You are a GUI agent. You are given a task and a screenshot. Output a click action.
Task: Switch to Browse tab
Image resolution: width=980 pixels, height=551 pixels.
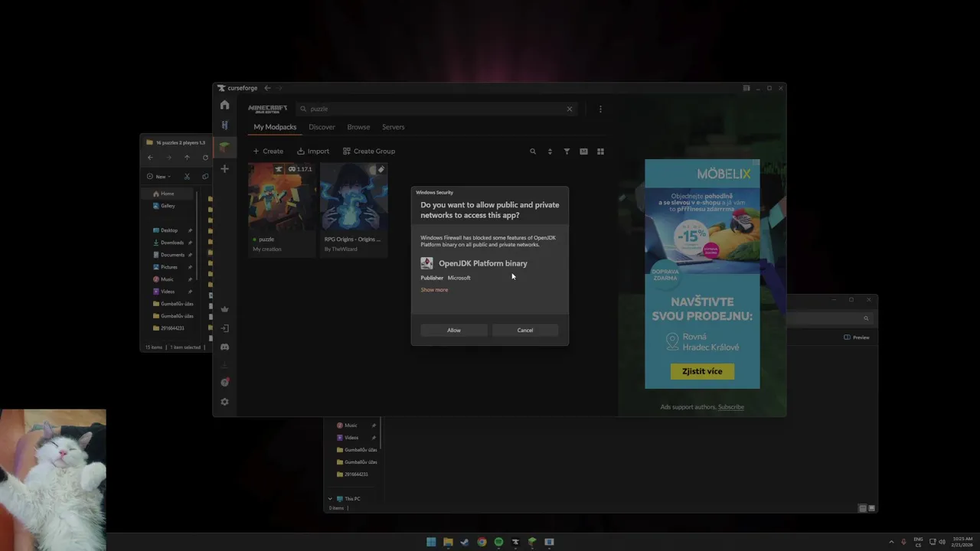coord(358,127)
